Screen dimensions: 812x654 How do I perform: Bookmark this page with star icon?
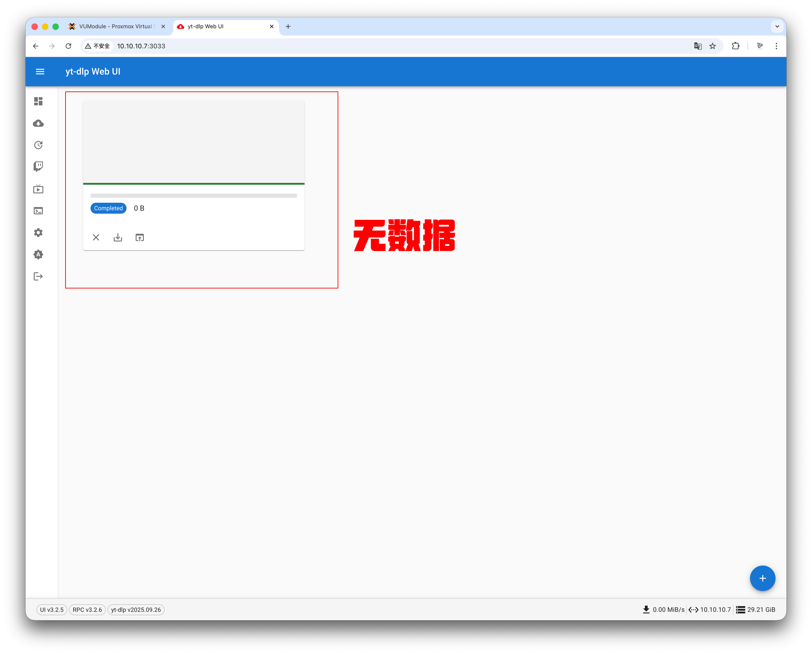click(713, 46)
